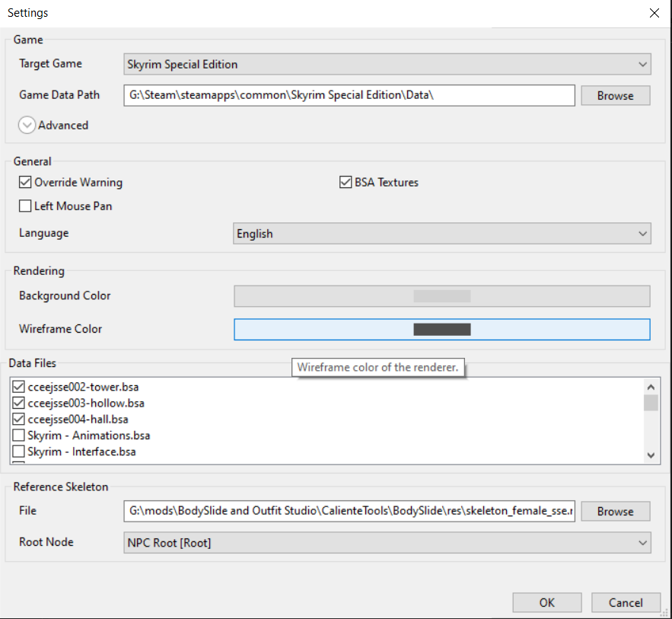This screenshot has height=619, width=672.
Task: Click the Reference Skeleton File field
Action: click(349, 511)
